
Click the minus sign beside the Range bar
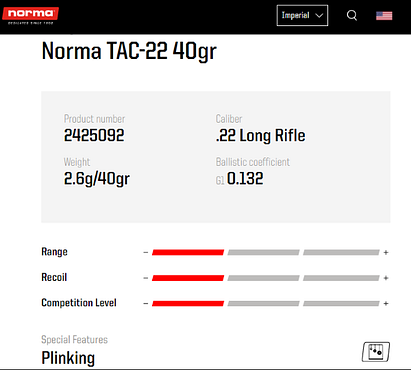[145, 252]
